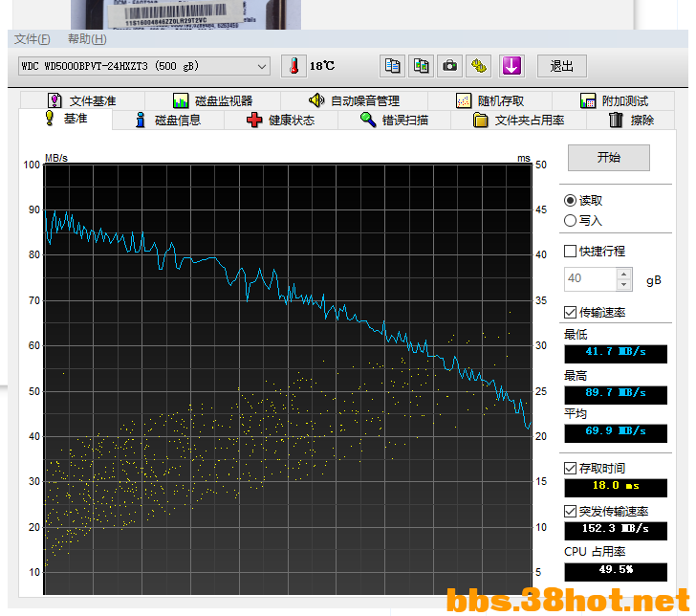Switch to the 擦除 erase tab
Image resolution: width=696 pixels, height=616 pixels.
(631, 120)
